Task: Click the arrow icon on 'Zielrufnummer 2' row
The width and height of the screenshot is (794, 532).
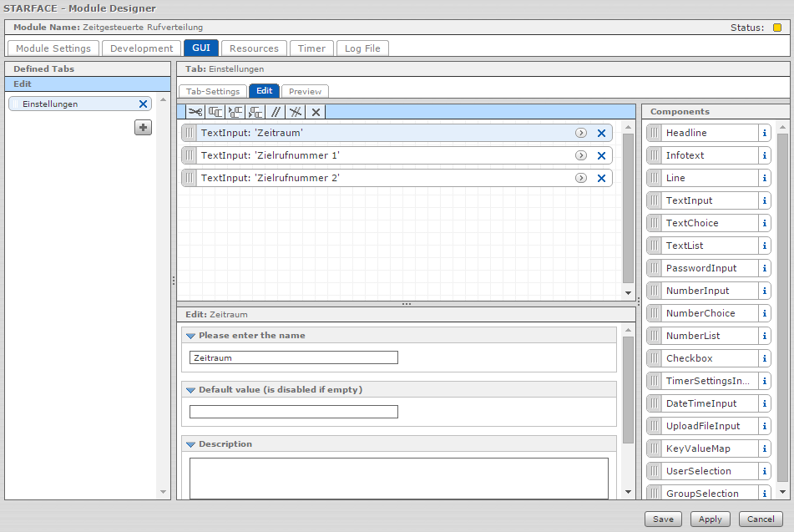Action: (x=580, y=178)
